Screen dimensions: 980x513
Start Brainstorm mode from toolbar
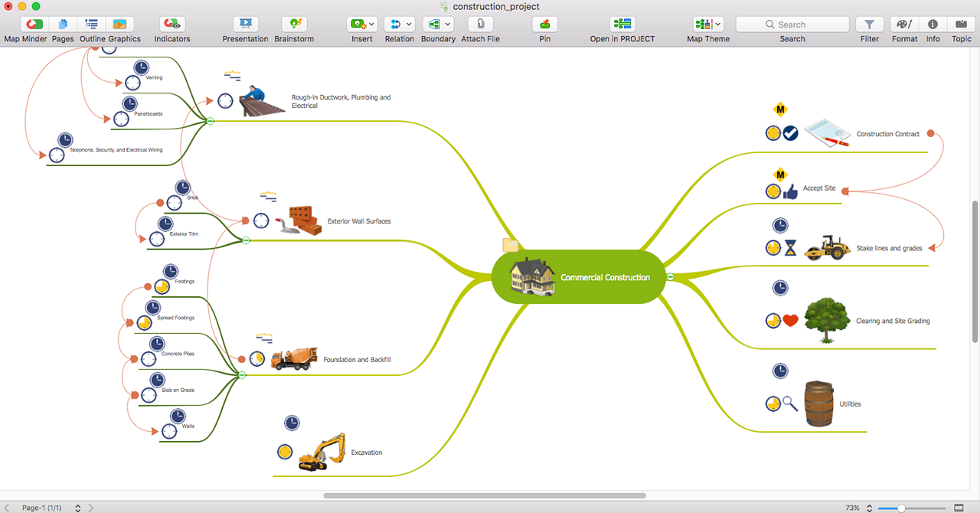pos(294,25)
